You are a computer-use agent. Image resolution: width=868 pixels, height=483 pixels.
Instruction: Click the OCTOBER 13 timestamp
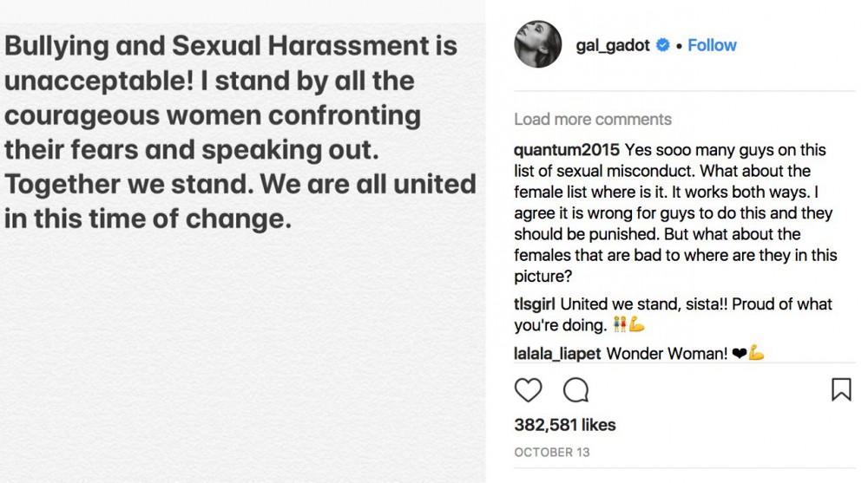click(549, 453)
